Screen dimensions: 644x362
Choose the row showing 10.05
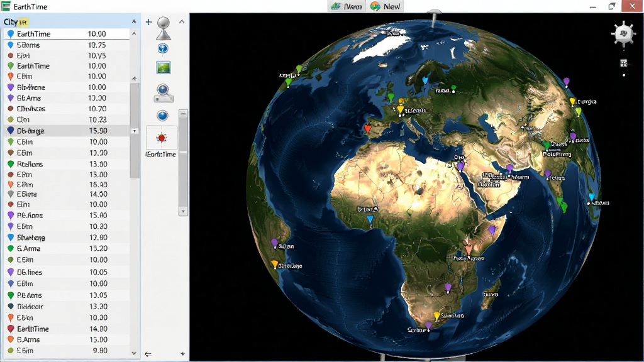(x=67, y=272)
